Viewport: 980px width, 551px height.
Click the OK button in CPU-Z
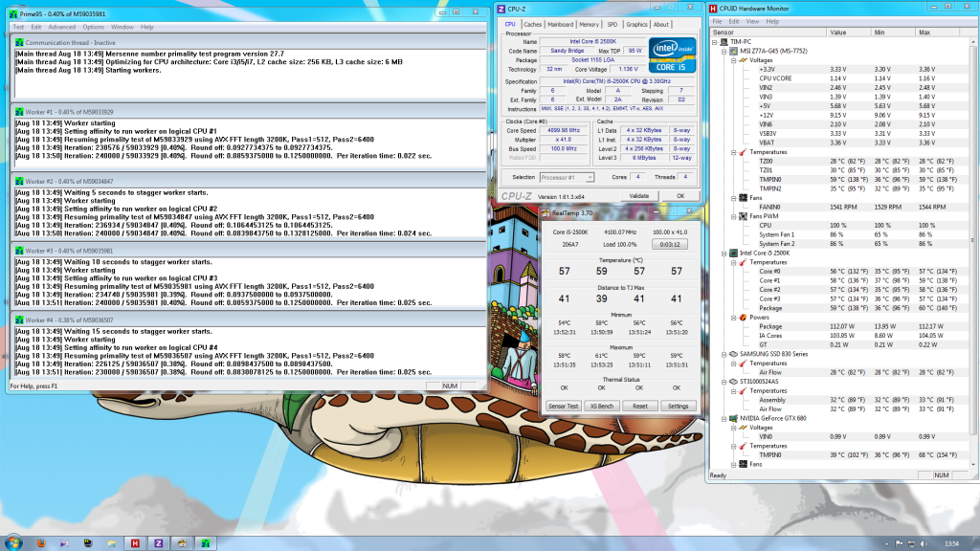tap(680, 195)
